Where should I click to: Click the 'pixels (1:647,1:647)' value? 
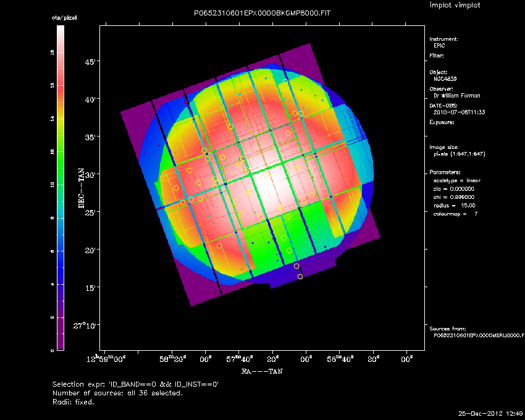point(460,154)
